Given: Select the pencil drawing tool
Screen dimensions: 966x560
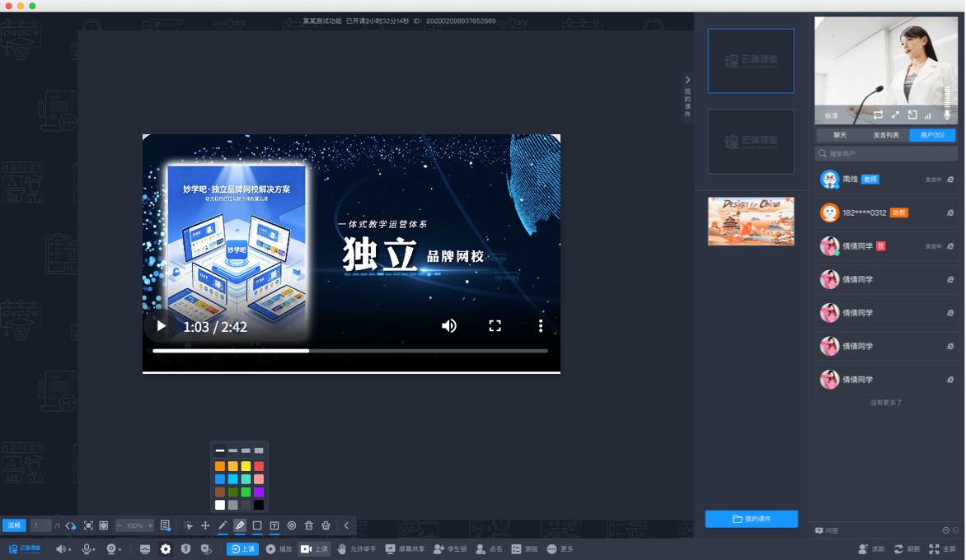Looking at the screenshot, I should (223, 525).
